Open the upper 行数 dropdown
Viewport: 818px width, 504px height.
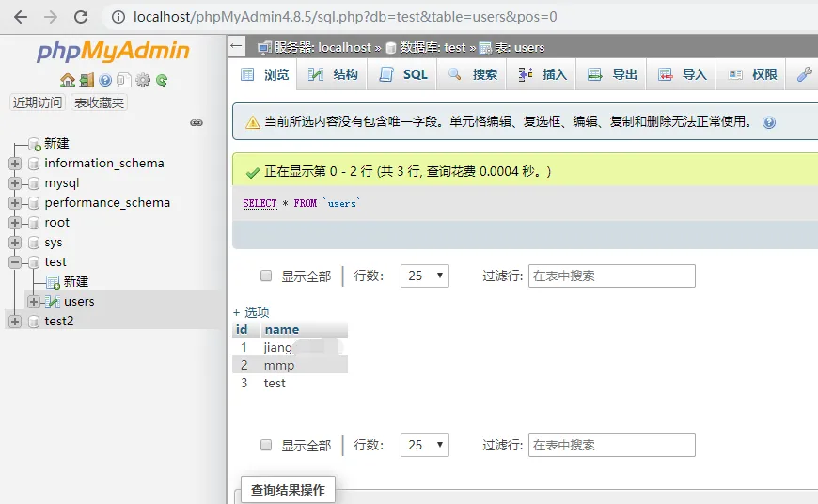pos(425,276)
